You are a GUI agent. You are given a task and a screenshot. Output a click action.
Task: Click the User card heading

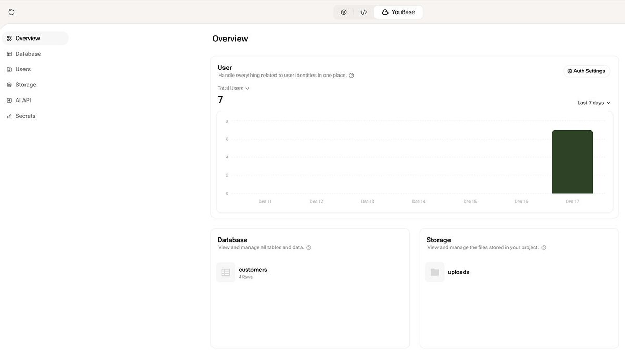click(224, 68)
